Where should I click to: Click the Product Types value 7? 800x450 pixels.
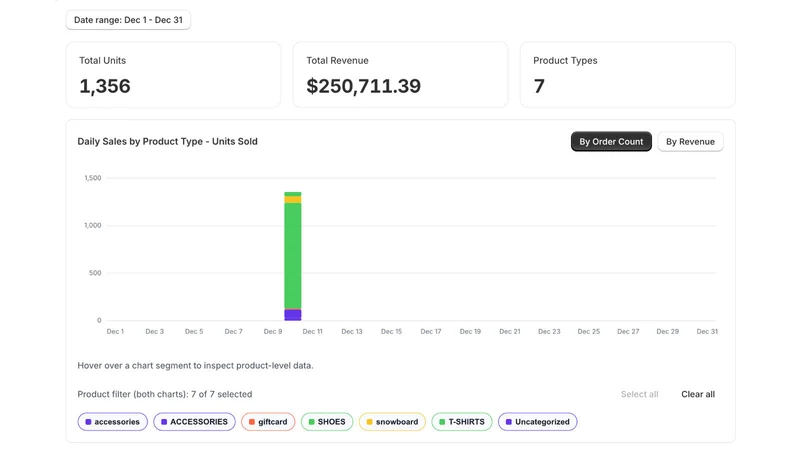tap(539, 86)
